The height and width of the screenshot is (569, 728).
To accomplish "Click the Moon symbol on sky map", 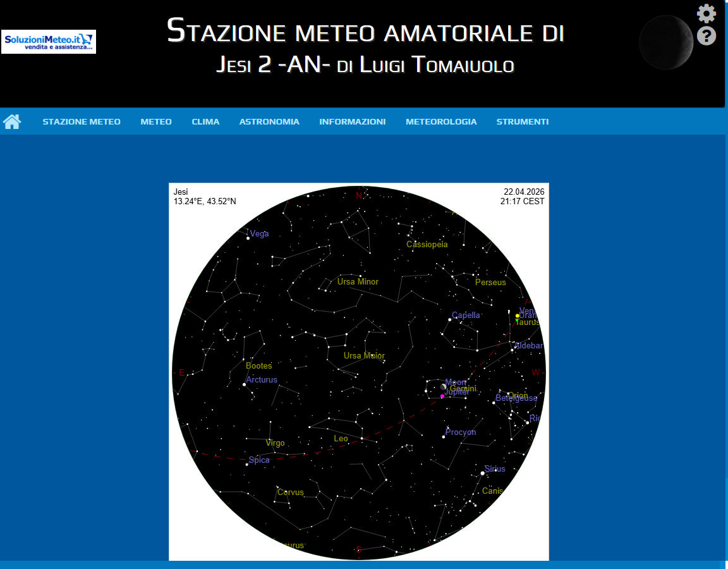I will (444, 386).
